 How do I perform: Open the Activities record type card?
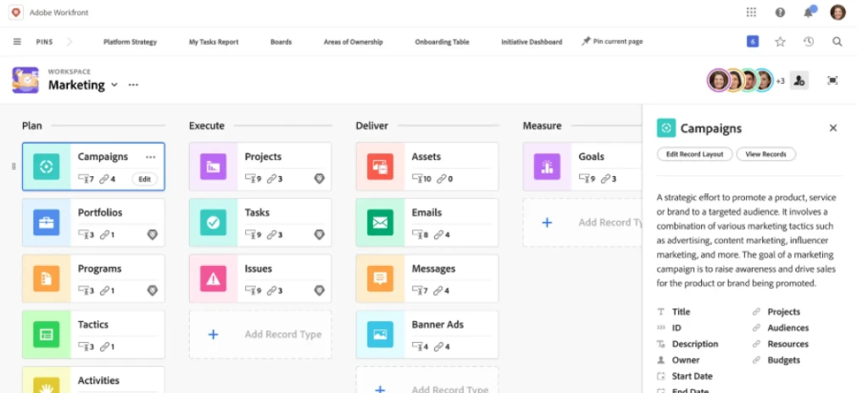[x=93, y=379]
